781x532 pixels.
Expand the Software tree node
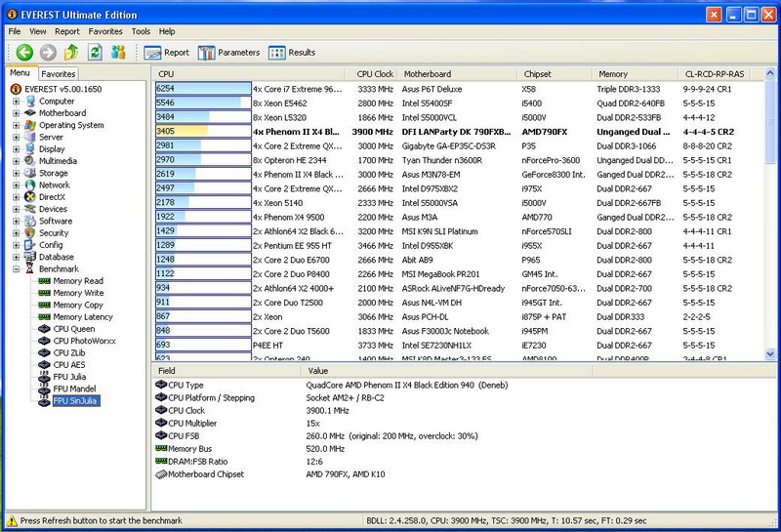17,221
